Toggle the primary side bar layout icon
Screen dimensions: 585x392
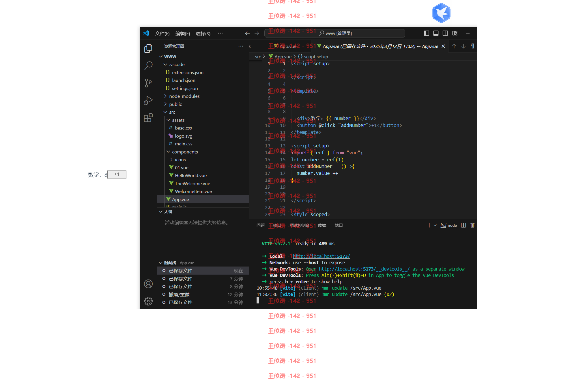426,33
